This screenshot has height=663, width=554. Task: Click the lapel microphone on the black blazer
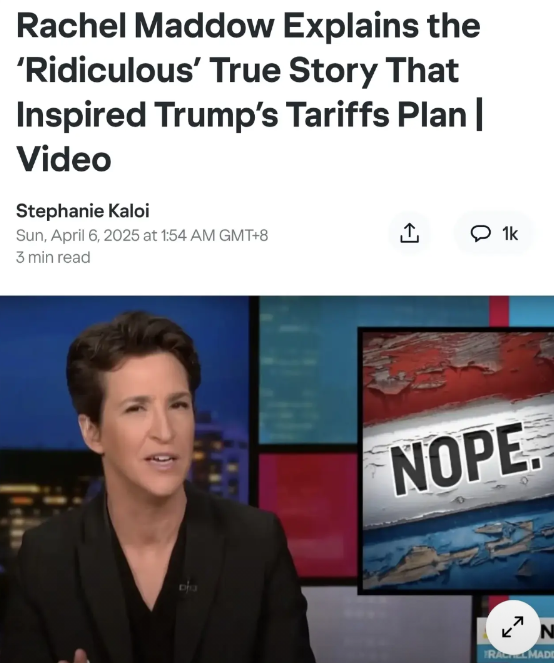187,587
